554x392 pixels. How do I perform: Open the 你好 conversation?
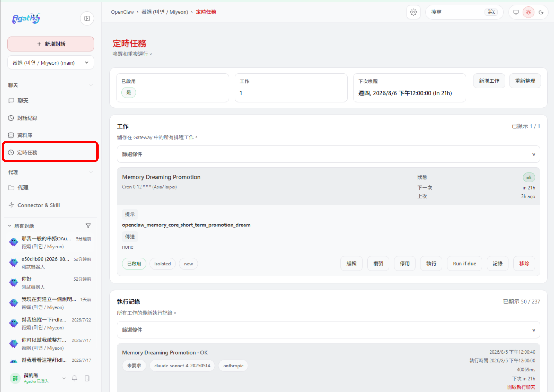pyautogui.click(x=51, y=283)
